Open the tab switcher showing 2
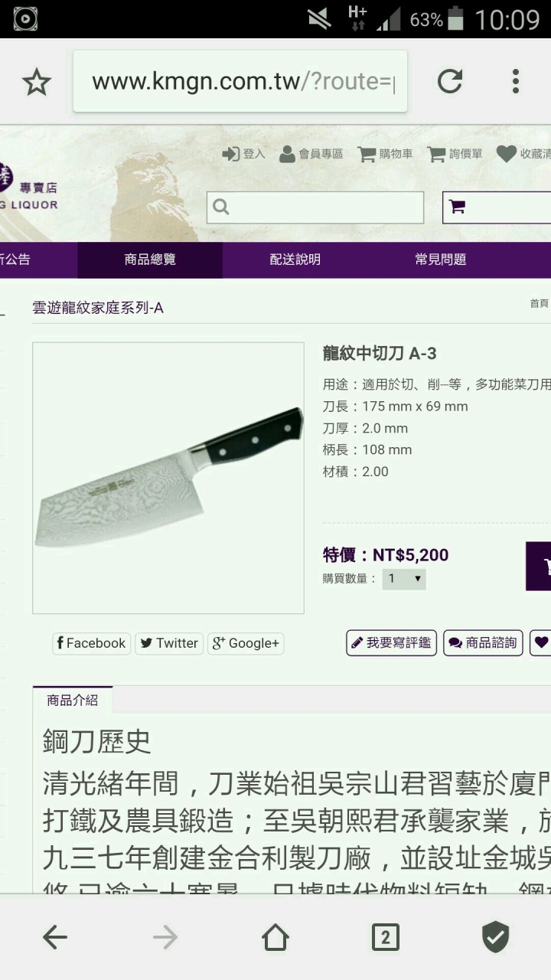The height and width of the screenshot is (980, 551). tap(385, 937)
